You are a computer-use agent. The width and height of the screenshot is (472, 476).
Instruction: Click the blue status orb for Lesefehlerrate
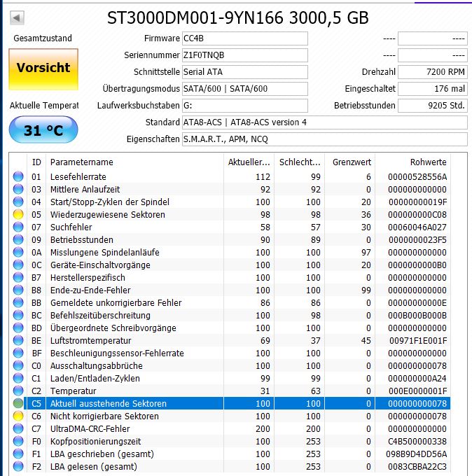(18, 176)
